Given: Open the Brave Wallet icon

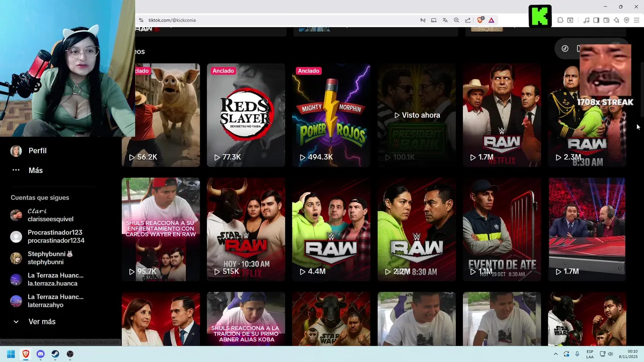Looking at the screenshot, I should click(606, 20).
